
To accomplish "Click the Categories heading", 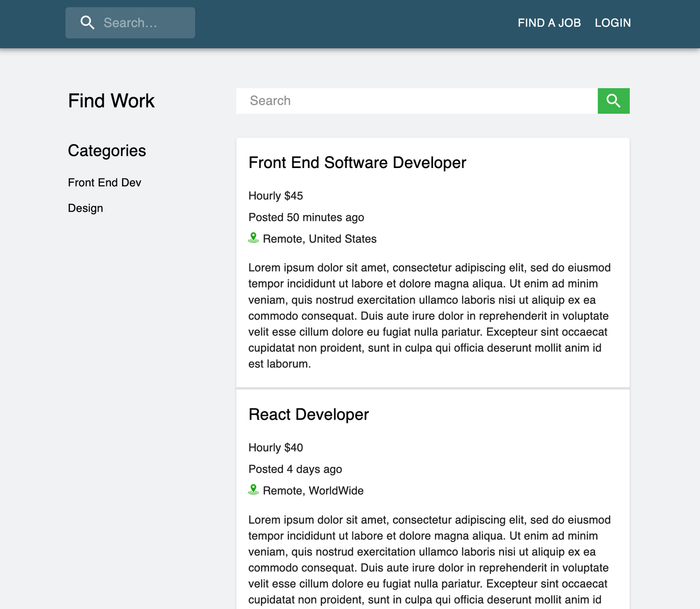I will pos(107,150).
